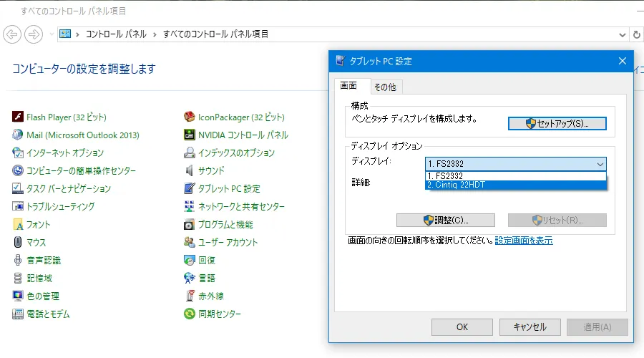The image size is (644, 358).
Task: Switch to the その他 tab
Action: tap(384, 87)
